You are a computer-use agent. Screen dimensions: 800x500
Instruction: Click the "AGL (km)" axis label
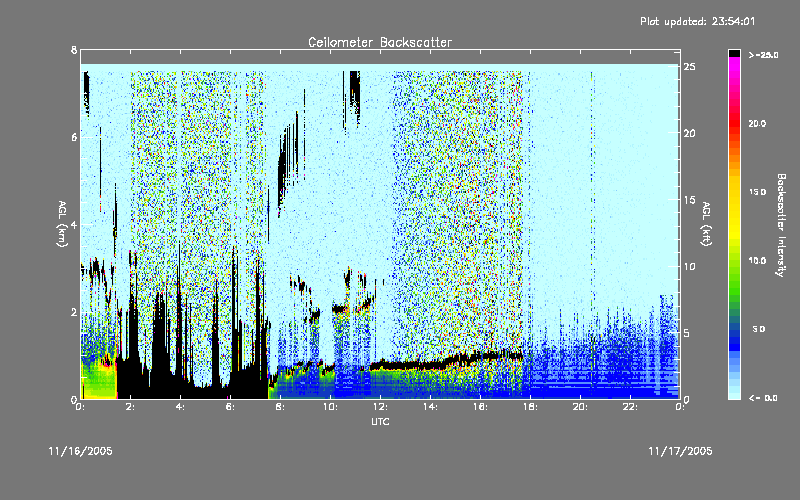click(62, 224)
